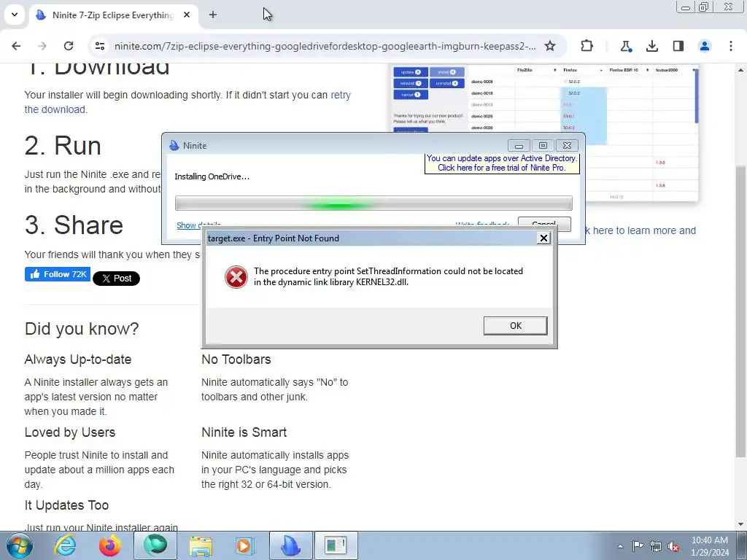Viewport: 747px width, 560px height.
Task: Click the retry the download link
Action: click(x=187, y=102)
